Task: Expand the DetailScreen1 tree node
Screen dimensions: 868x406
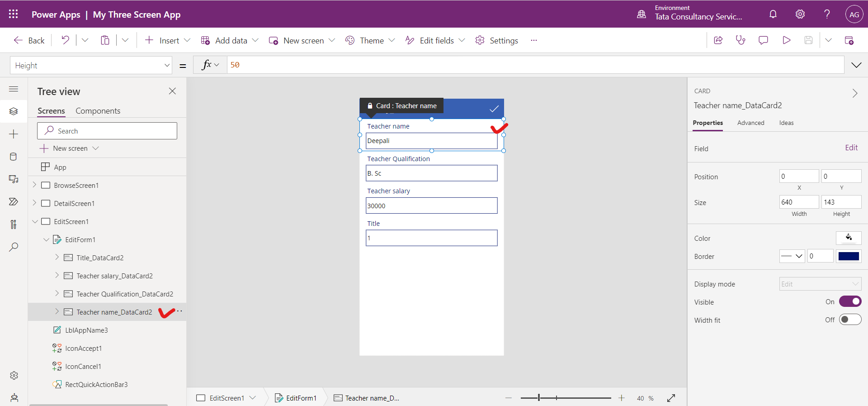Action: pyautogui.click(x=34, y=203)
